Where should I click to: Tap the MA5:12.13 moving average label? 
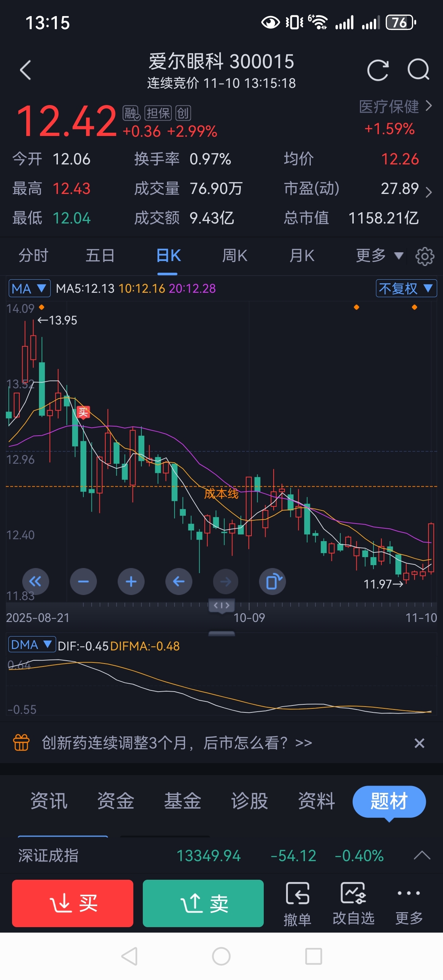click(x=85, y=289)
